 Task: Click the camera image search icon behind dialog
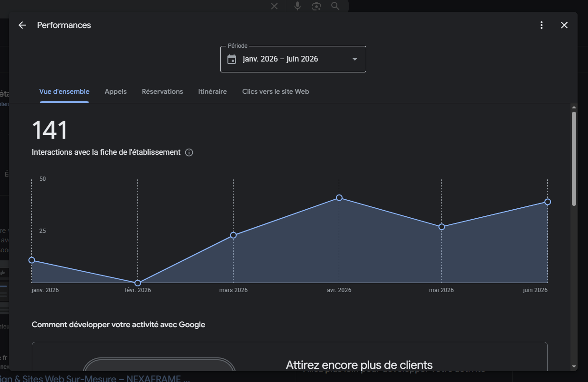[317, 6]
